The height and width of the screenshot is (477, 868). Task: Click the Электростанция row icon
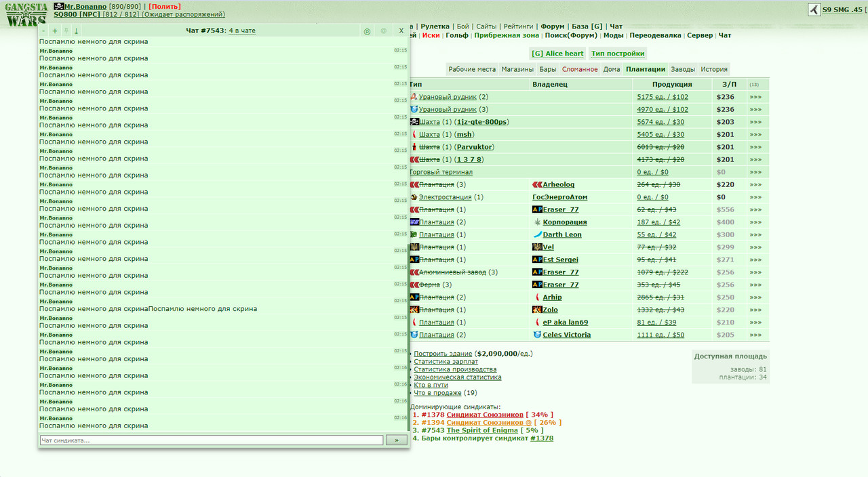click(414, 197)
